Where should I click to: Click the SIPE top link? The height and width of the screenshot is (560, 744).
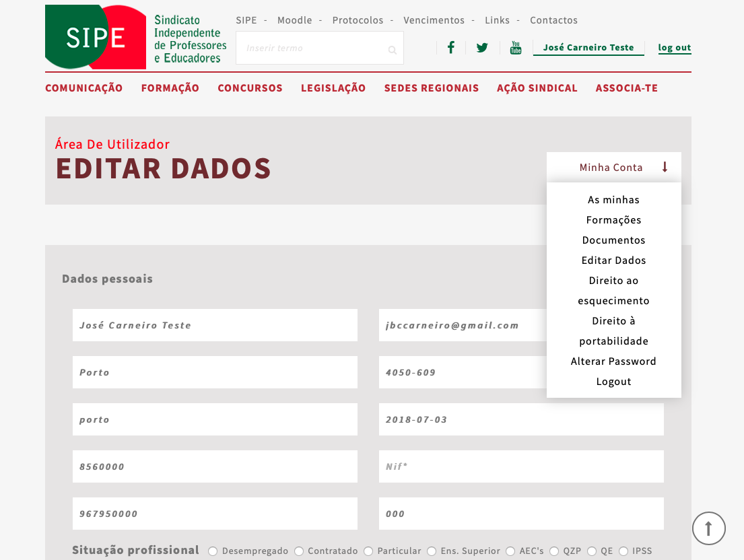[x=246, y=20]
